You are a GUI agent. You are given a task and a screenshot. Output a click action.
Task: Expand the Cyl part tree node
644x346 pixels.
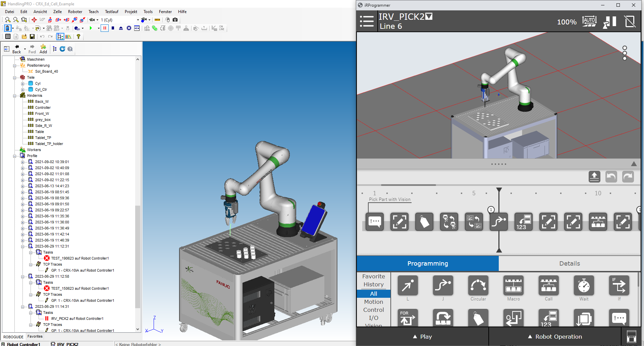(x=23, y=84)
